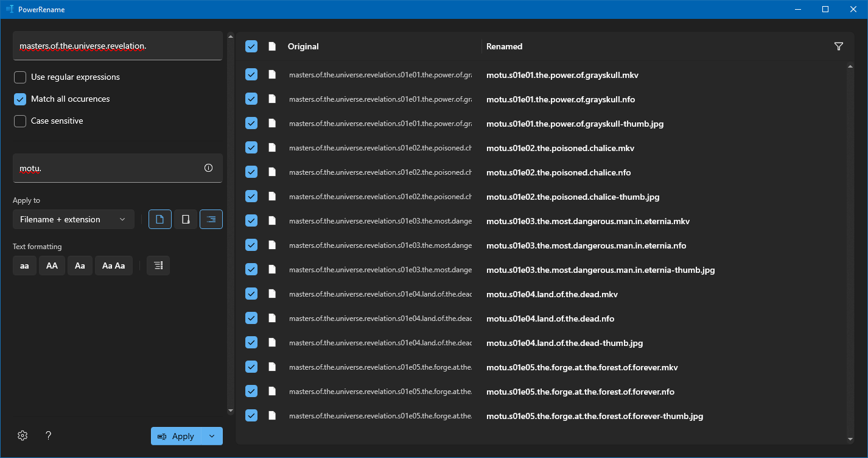Select the Aa Aa title case option
This screenshot has height=458, width=868.
pyautogui.click(x=114, y=266)
